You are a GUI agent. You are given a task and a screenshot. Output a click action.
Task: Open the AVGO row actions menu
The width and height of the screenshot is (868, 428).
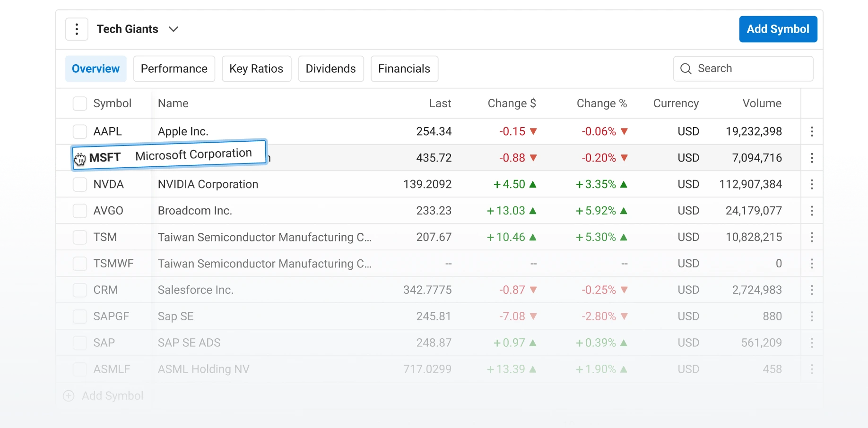point(812,211)
